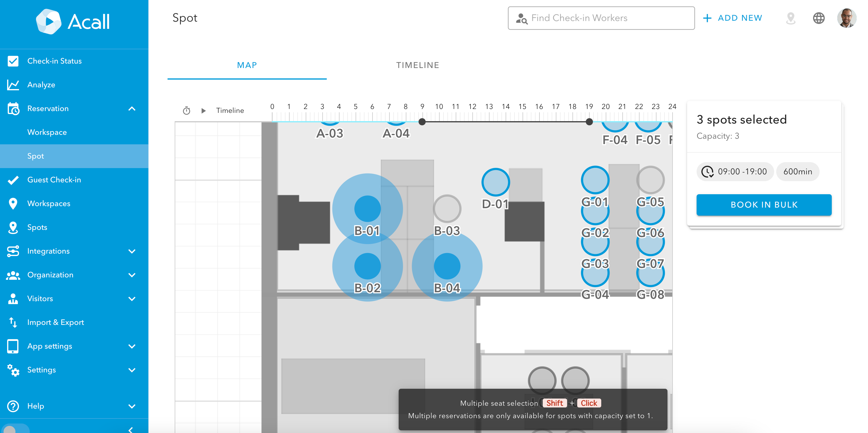Click the clock icon in time chip

[x=707, y=172]
